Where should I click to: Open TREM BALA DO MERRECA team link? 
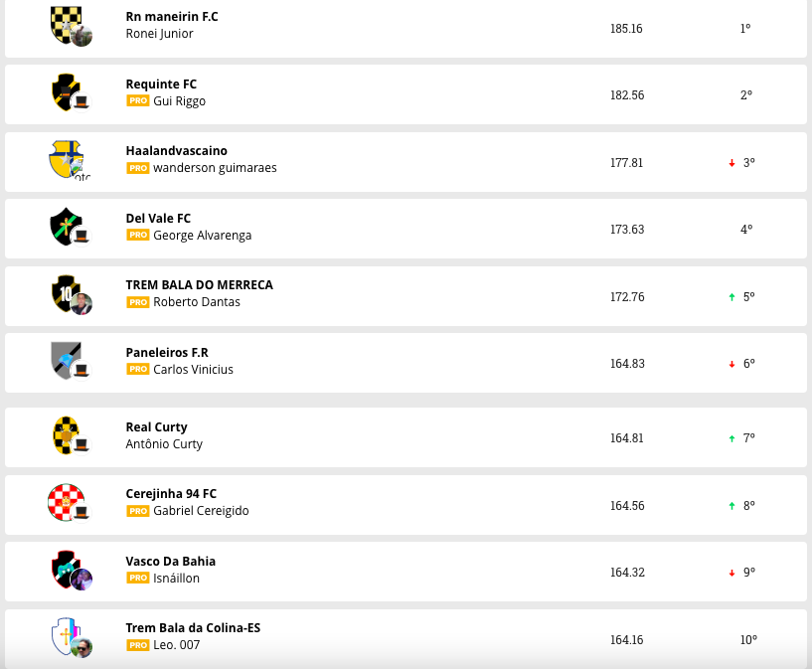pyautogui.click(x=199, y=285)
